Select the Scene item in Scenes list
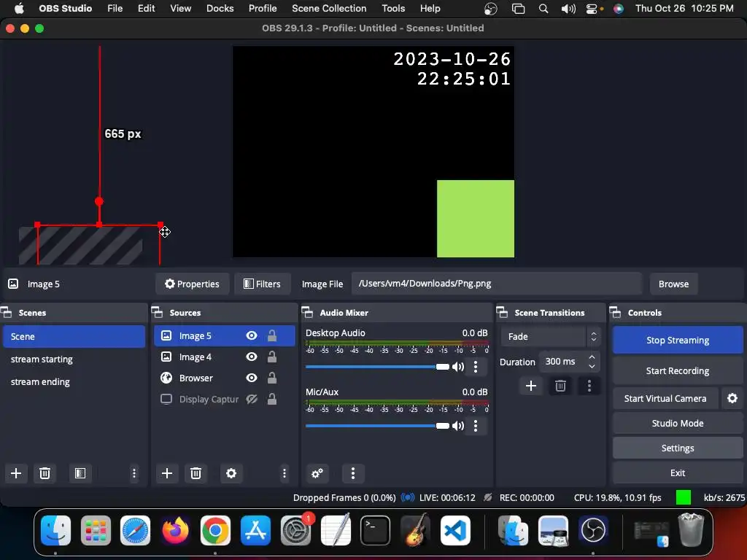The image size is (747, 560). click(74, 336)
